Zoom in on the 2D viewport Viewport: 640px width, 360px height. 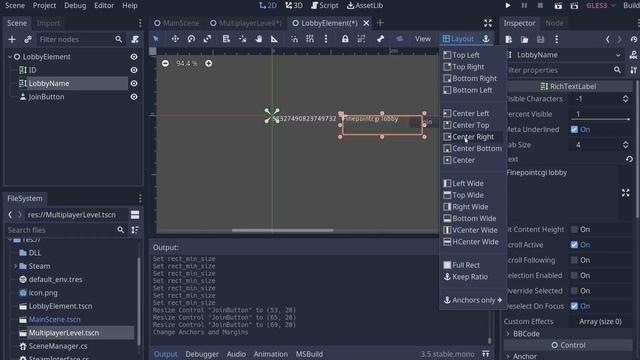[209, 63]
